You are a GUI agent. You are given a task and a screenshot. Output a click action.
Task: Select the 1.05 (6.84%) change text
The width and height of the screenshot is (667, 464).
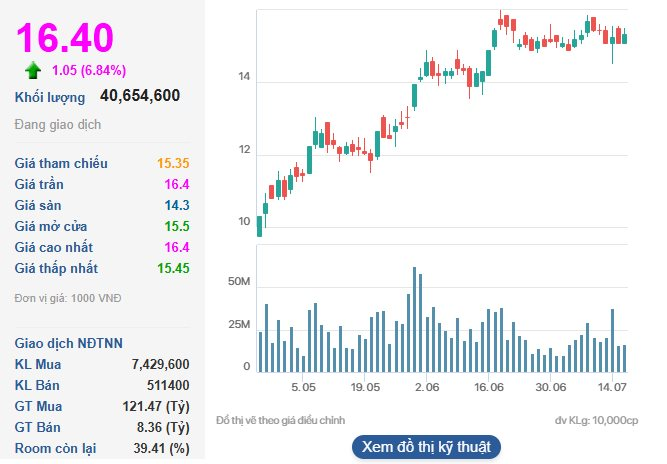(89, 70)
